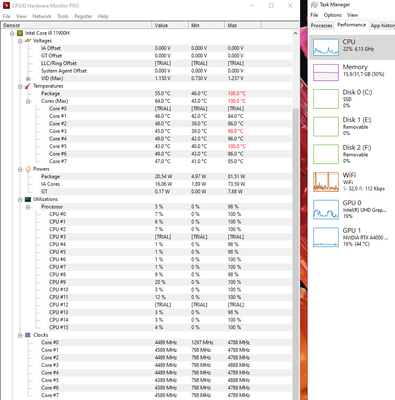The image size is (395, 400).
Task: Open the View menu in Hardware Monitor
Action: [x=21, y=16]
